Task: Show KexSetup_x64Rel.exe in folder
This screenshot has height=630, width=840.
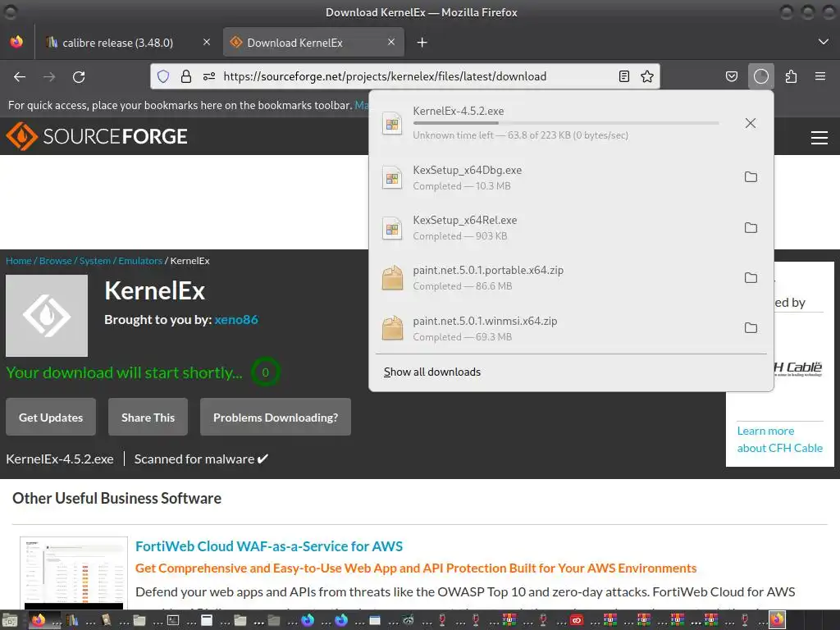Action: [751, 228]
